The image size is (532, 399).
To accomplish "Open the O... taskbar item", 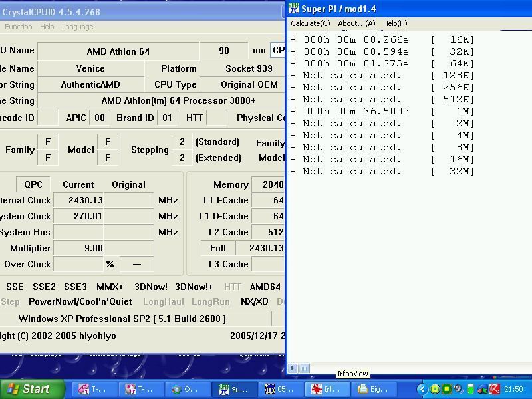I will (x=188, y=389).
